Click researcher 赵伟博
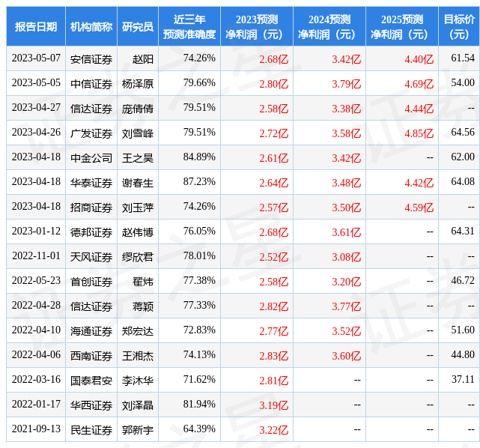 click(138, 232)
